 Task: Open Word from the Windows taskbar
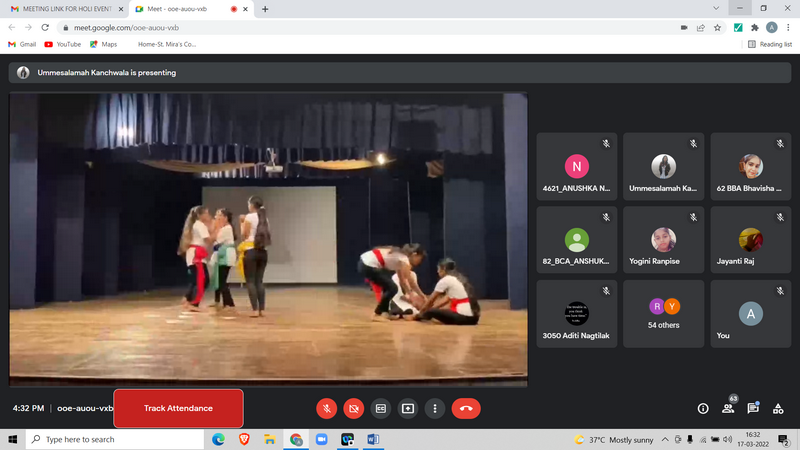[x=373, y=439]
